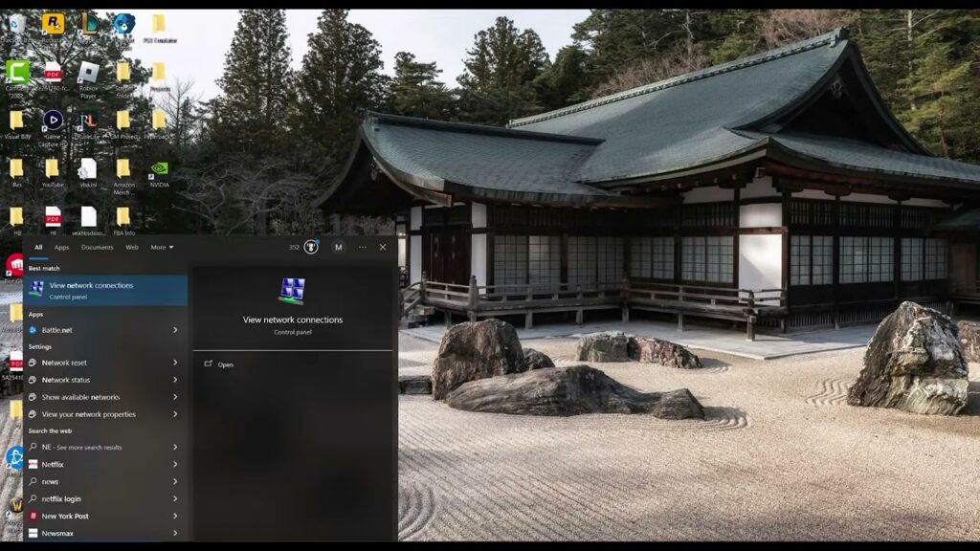
Task: Switch to the All search tab
Action: [38, 248]
